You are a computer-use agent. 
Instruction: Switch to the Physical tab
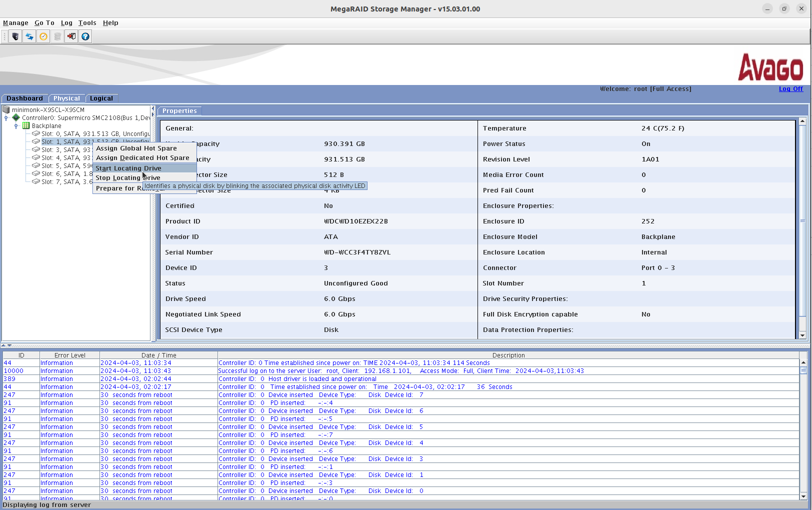(67, 98)
